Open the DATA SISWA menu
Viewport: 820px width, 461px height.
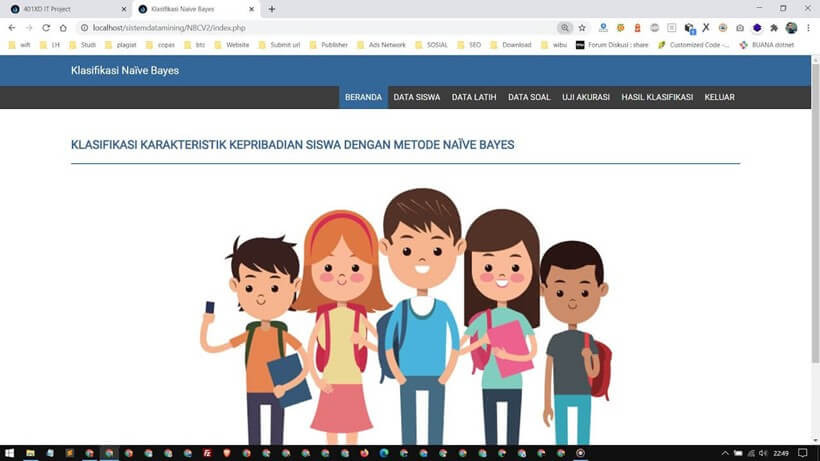click(x=417, y=97)
